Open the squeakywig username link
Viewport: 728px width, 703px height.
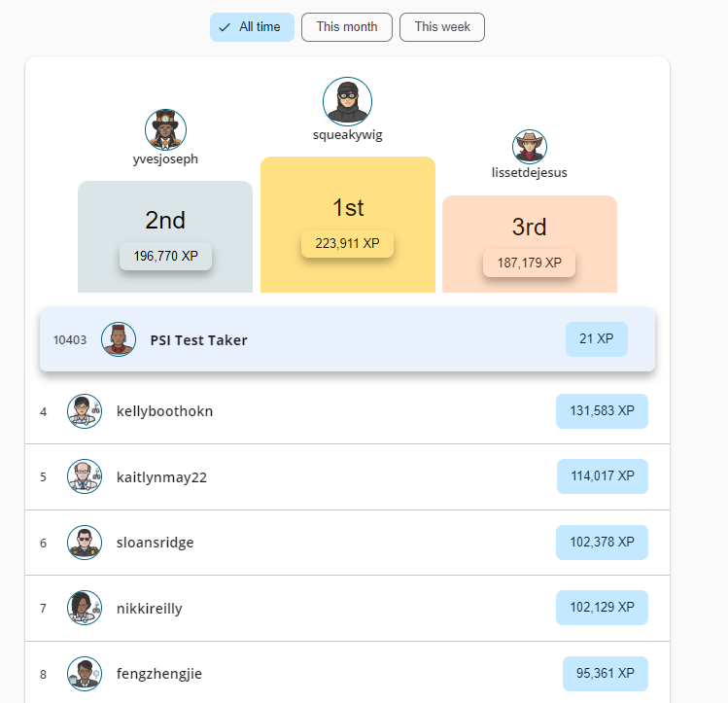coord(348,136)
